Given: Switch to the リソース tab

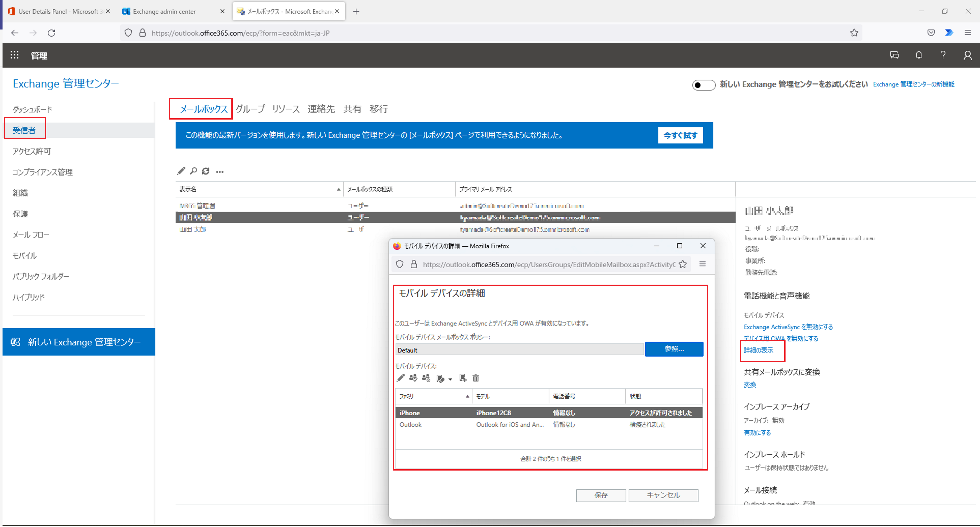Looking at the screenshot, I should click(x=286, y=109).
